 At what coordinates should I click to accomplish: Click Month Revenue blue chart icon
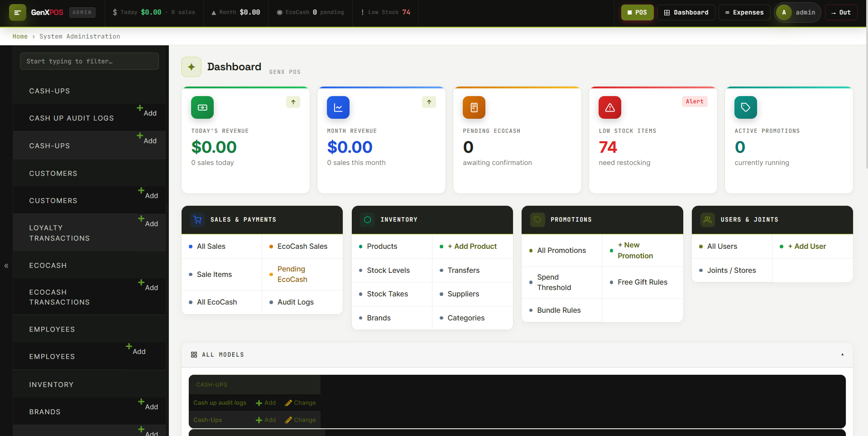(x=338, y=107)
